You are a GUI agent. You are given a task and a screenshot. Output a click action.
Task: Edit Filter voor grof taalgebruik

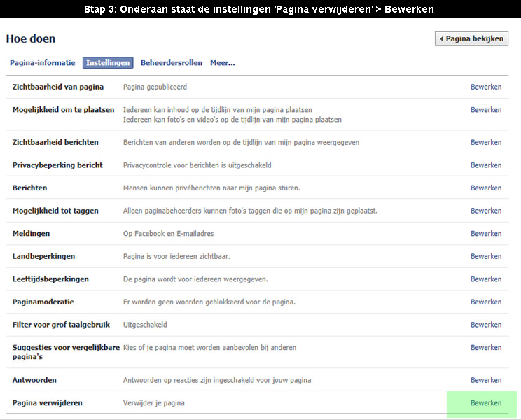click(x=486, y=325)
